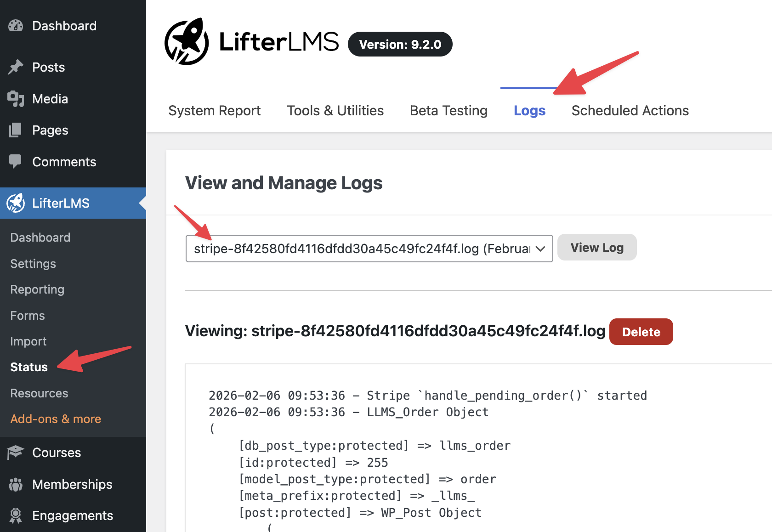Click the Memberships group icon
Viewport: 772px width, 532px height.
click(x=16, y=484)
